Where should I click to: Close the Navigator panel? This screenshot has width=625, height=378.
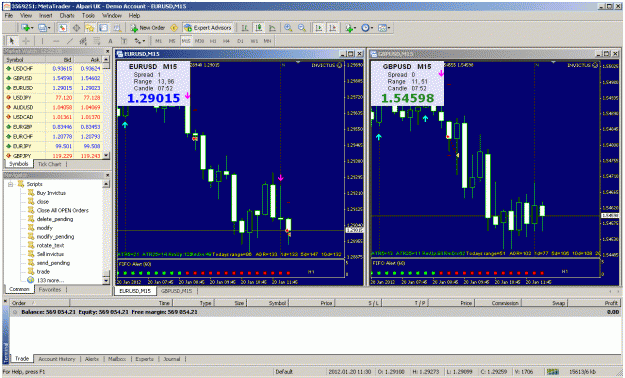(x=107, y=175)
